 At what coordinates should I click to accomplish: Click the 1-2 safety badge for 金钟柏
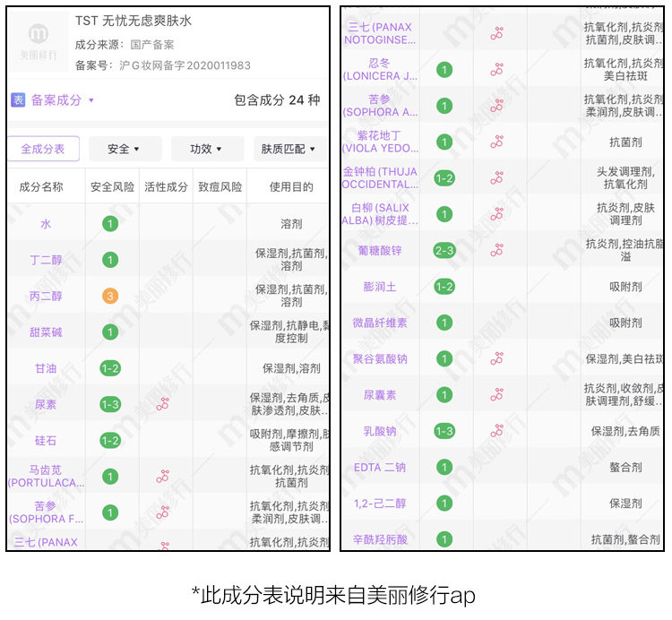tap(444, 177)
